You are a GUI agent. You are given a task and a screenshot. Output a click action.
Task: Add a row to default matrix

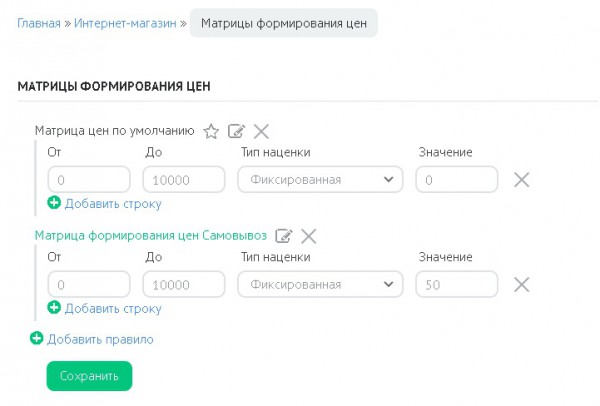click(104, 203)
